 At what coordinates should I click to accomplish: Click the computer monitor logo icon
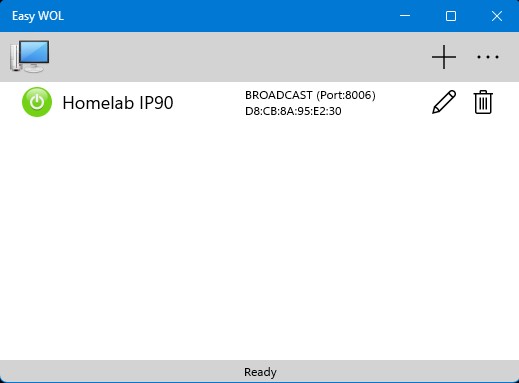coord(30,56)
